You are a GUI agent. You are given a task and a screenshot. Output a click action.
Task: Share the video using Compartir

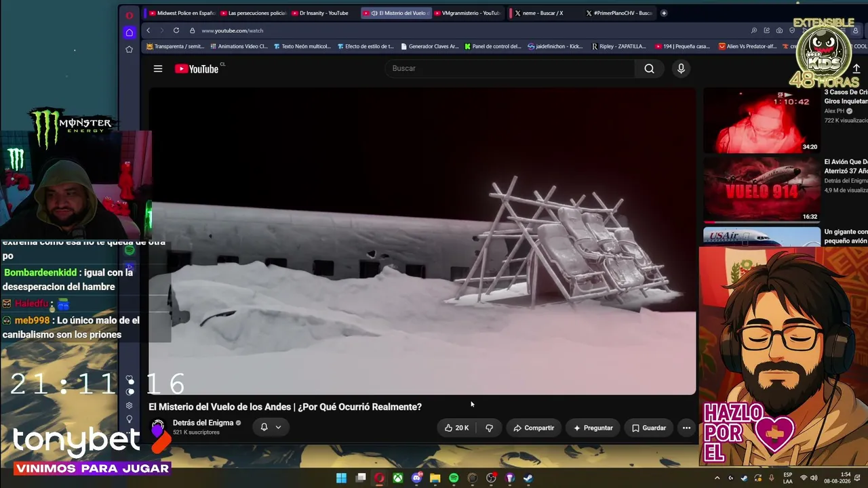(x=534, y=428)
